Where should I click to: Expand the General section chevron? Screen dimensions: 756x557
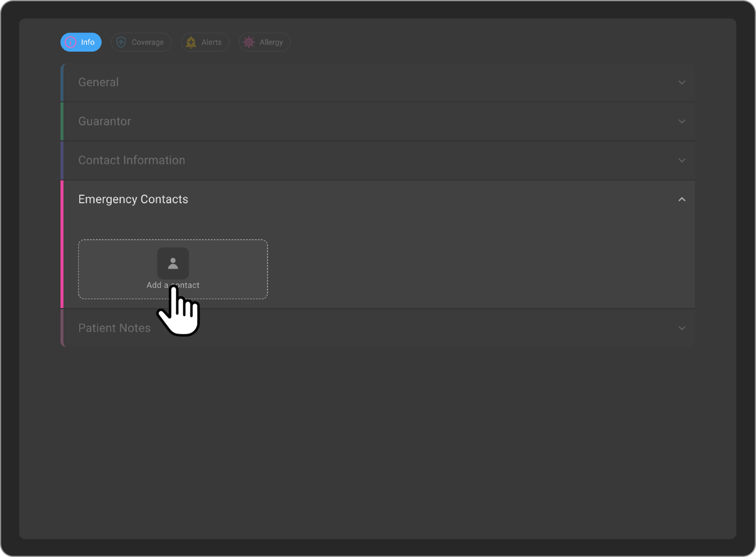click(682, 82)
